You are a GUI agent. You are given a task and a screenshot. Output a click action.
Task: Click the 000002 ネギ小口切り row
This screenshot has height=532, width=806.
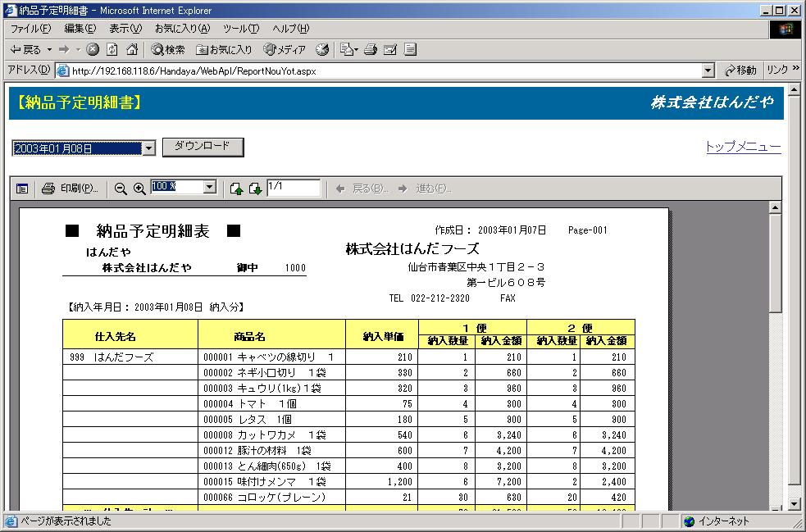(x=349, y=373)
